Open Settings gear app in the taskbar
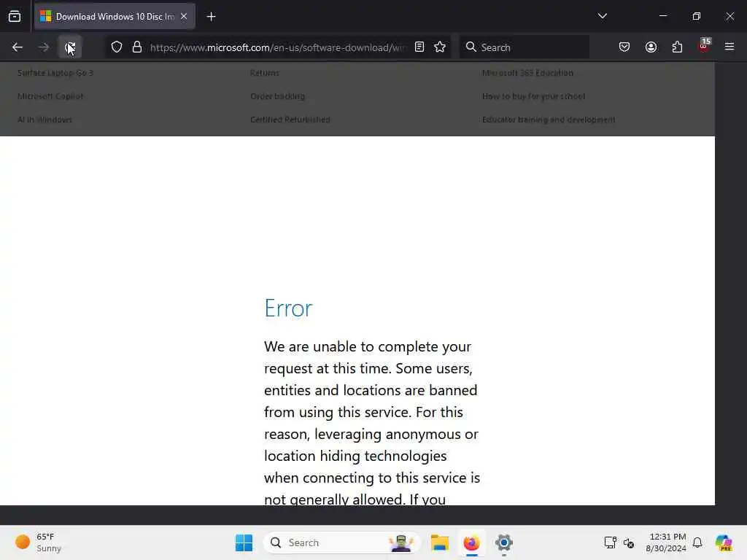 pyautogui.click(x=503, y=542)
